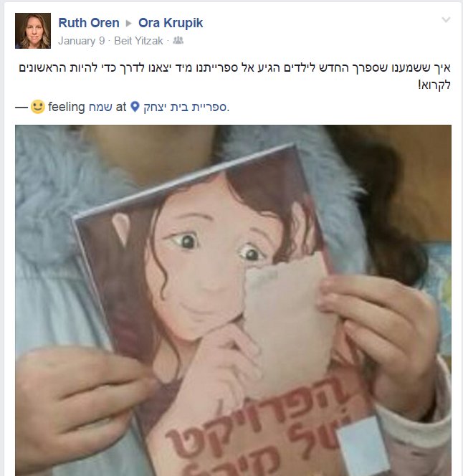Click the word לקרוא! in the post
Viewport: 463px width, 476px height.
[x=434, y=85]
